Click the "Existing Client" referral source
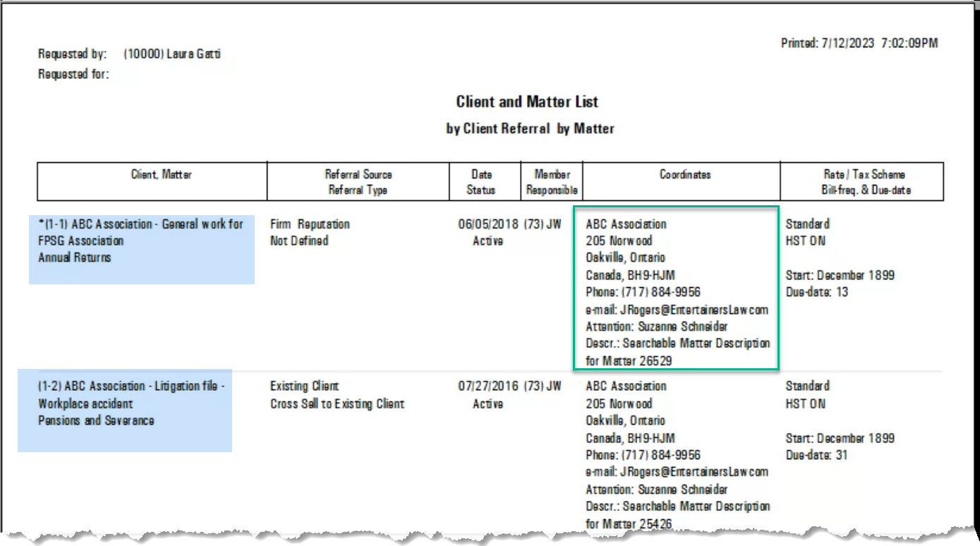 [305, 387]
